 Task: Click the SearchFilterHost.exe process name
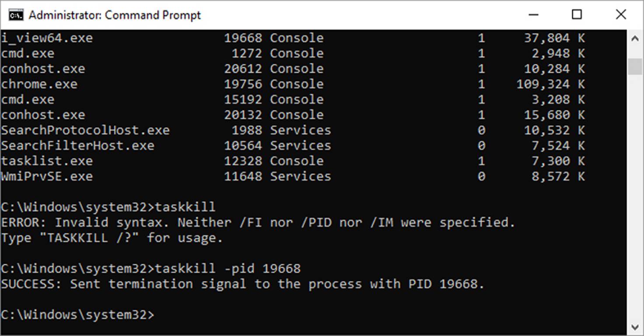coord(77,145)
